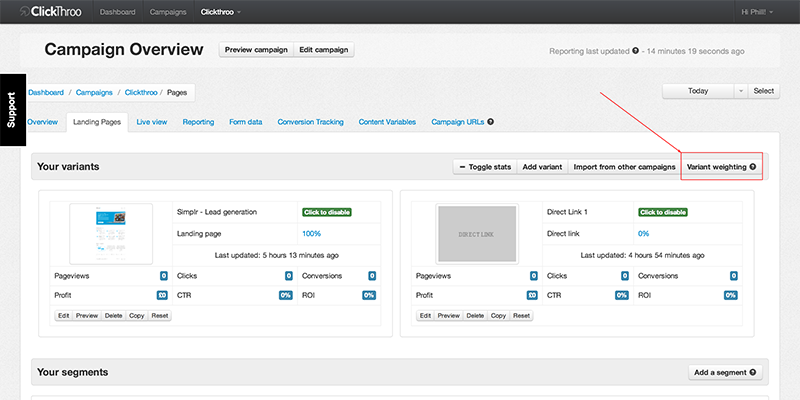Open the Simplr landing page thumbnail

coord(111,233)
